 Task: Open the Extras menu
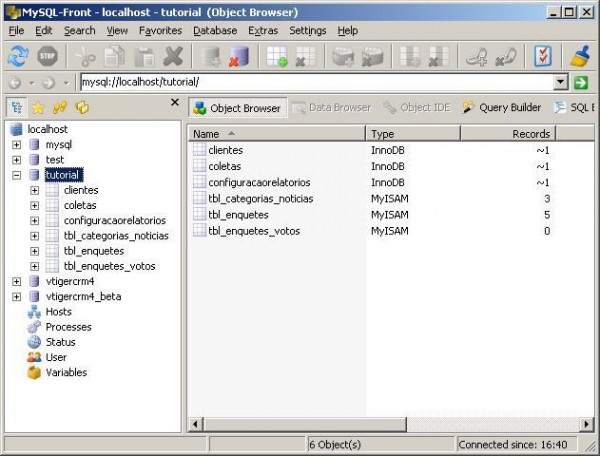click(263, 31)
